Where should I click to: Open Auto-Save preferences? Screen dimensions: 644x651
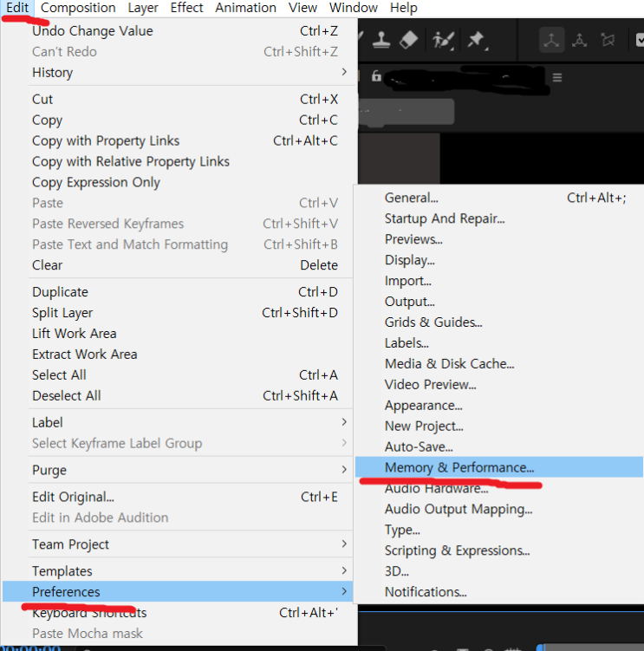coord(419,446)
